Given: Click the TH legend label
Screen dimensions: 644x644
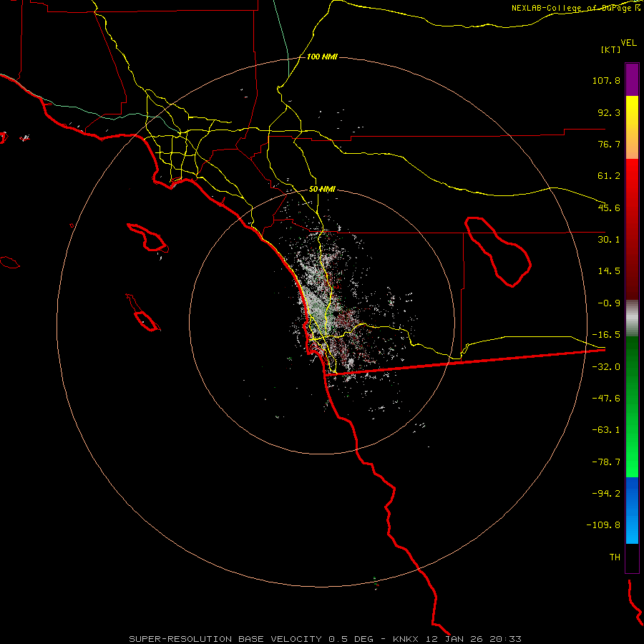Looking at the screenshot, I should tap(615, 557).
